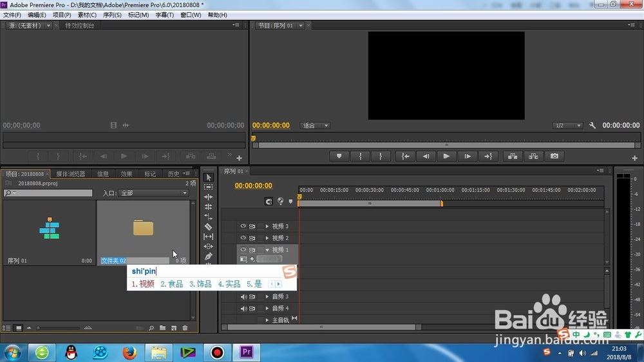Switch project panel to list view
Viewport: 644px width, 362px height.
[6, 328]
